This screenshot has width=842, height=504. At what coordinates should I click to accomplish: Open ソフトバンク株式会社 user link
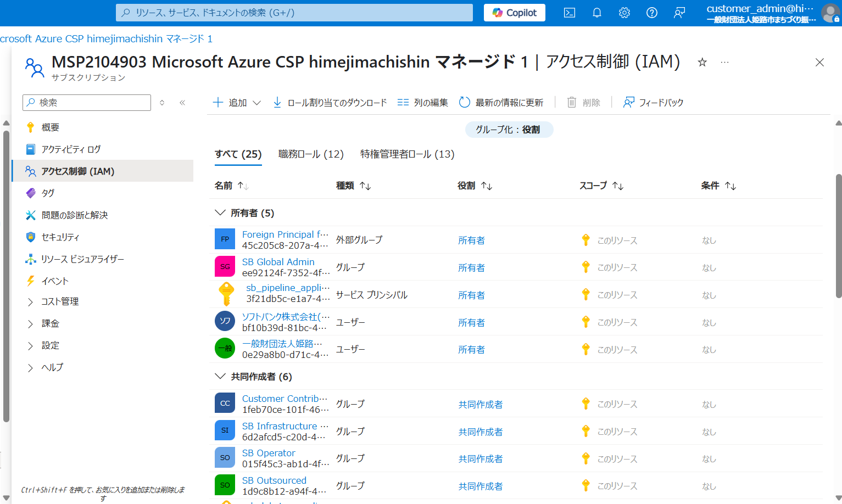coord(286,317)
